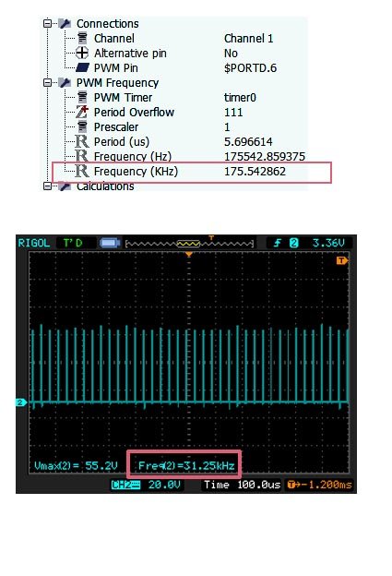
Task: Click the orange trigger position arrow marker
Action: pos(189,254)
